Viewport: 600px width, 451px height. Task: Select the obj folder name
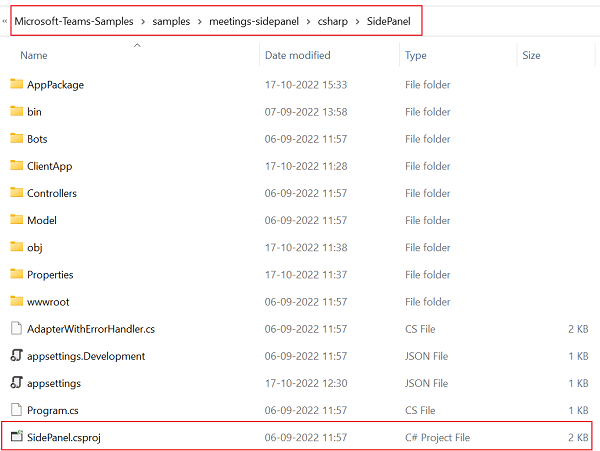point(35,247)
